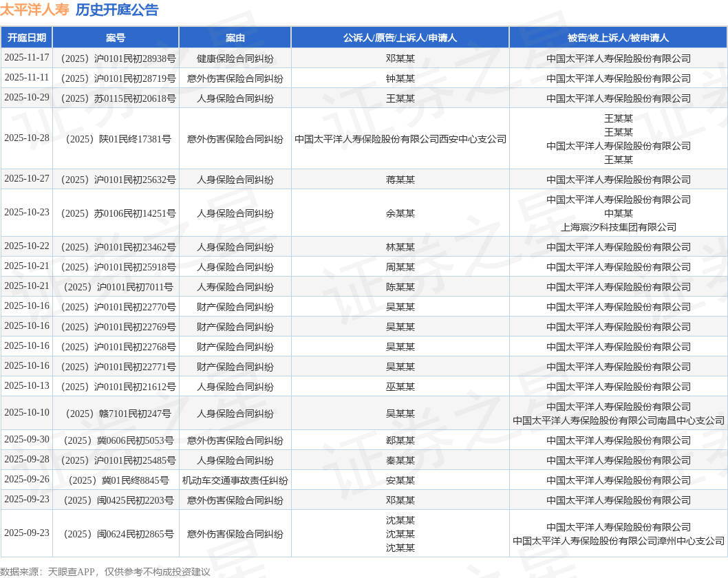728x578 pixels.
Task: Click the date cell 2025-09-30
Action: pos(26,440)
